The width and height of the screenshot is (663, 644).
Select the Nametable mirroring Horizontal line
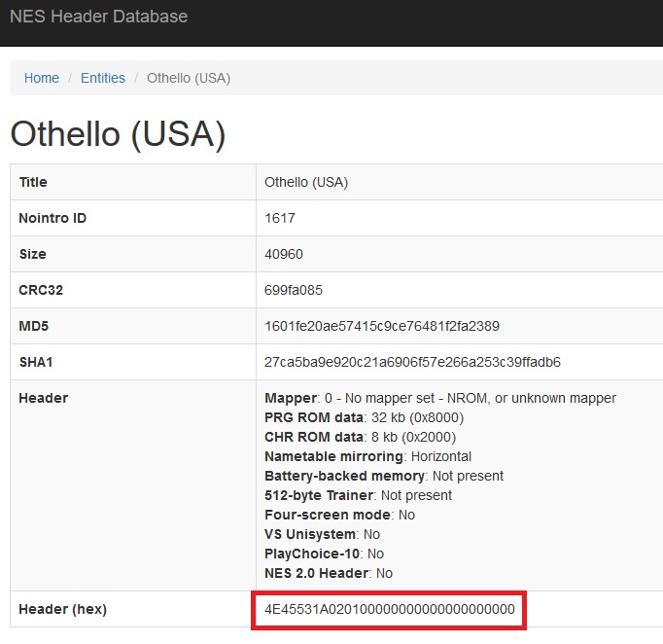(367, 456)
